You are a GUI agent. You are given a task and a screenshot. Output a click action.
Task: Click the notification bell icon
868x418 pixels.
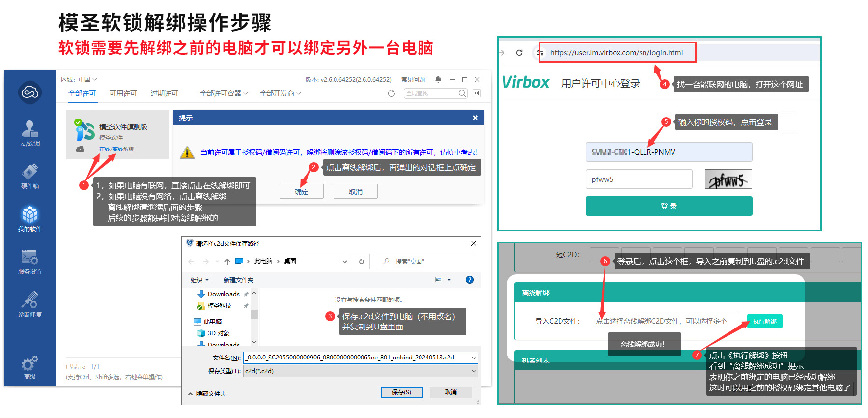tap(438, 79)
